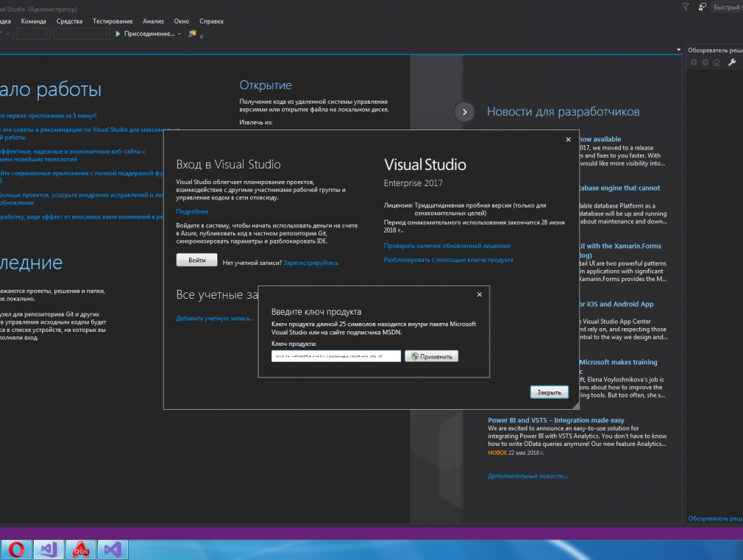
Task: Click the quick launch search box
Action: pyautogui.click(x=728, y=7)
